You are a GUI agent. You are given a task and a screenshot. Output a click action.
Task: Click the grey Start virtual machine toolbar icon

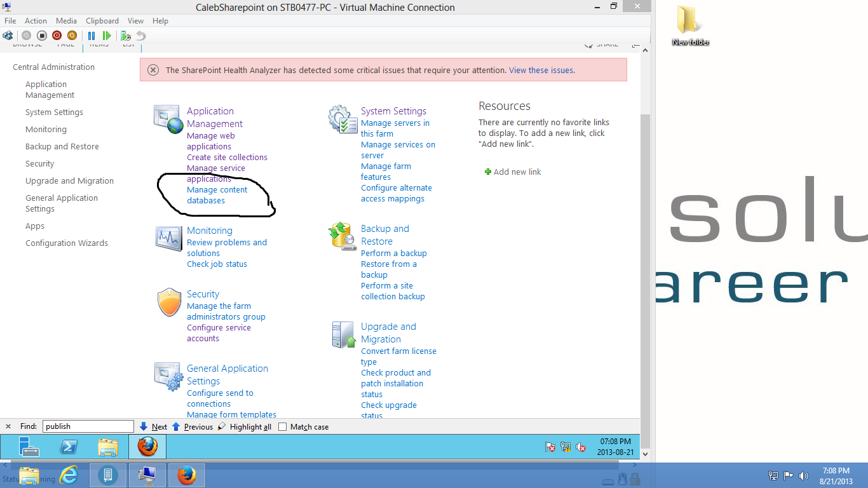click(26, 36)
